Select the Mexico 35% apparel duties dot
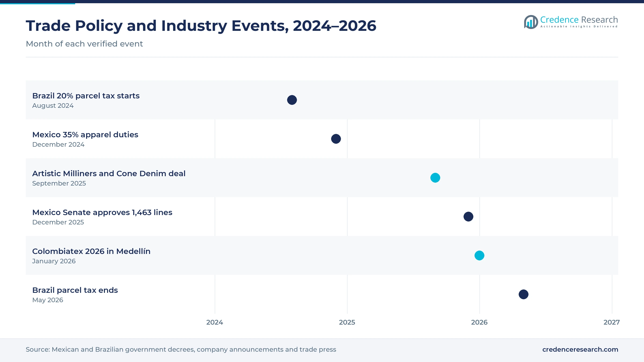644x362 pixels. coord(336,139)
